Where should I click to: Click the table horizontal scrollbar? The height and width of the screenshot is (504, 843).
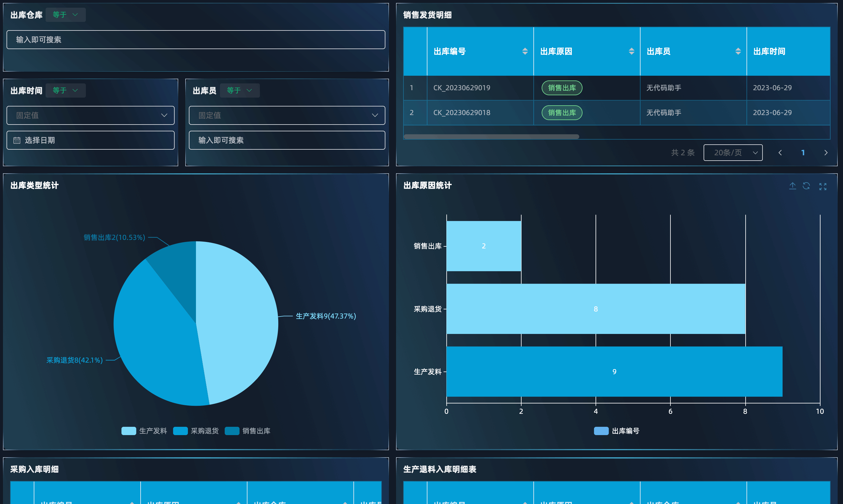491,137
